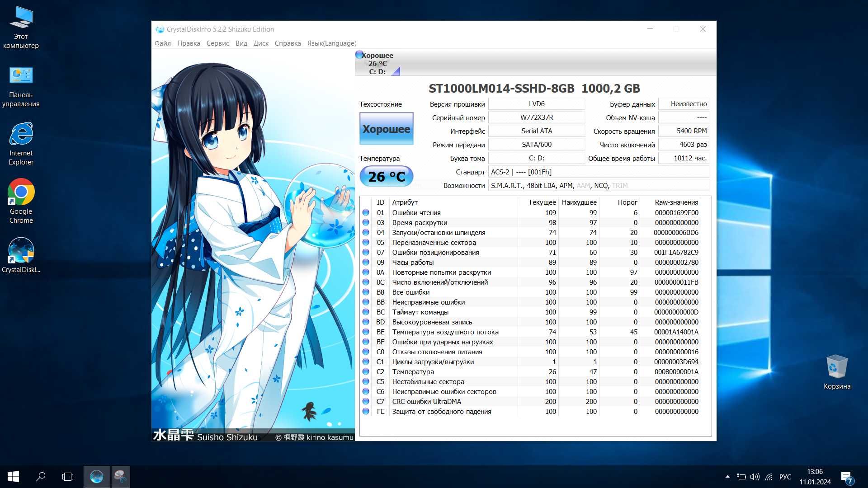Click status orb for CRC-ошибки UltraDMA row
Image resolution: width=868 pixels, height=488 pixels.
pyautogui.click(x=366, y=402)
